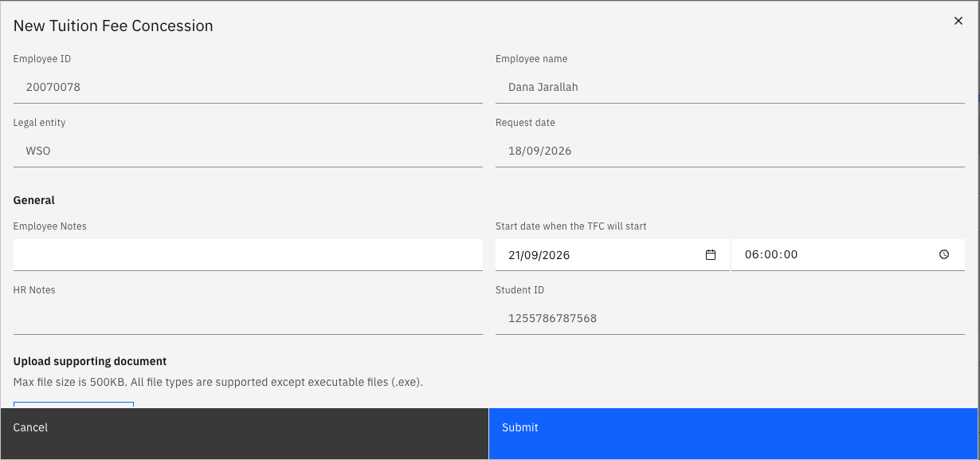Click the Employee name field Dana Jarallah
Screen dimensions: 980x460
730,88
